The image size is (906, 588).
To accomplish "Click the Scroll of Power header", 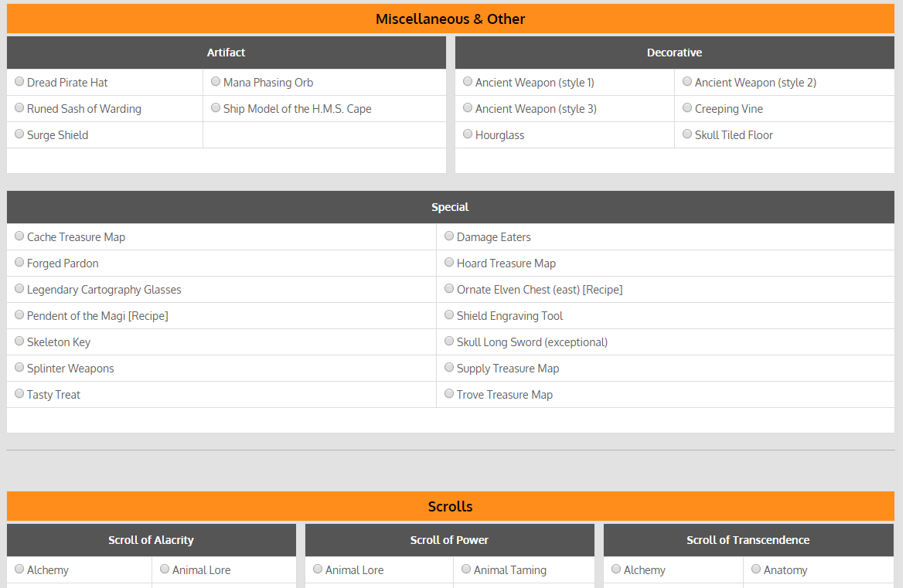I will tap(450, 540).
